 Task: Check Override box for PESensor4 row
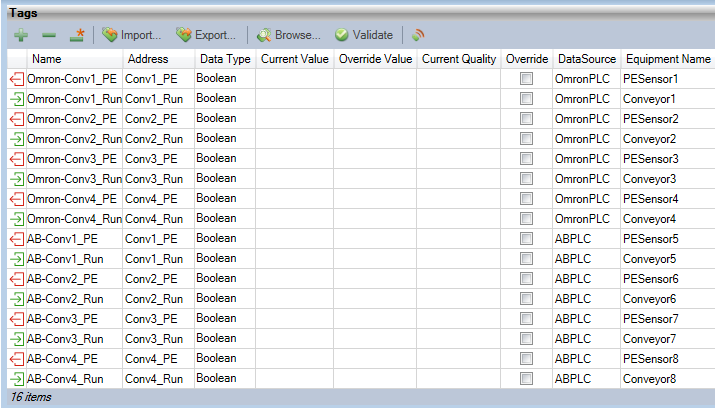tap(526, 199)
